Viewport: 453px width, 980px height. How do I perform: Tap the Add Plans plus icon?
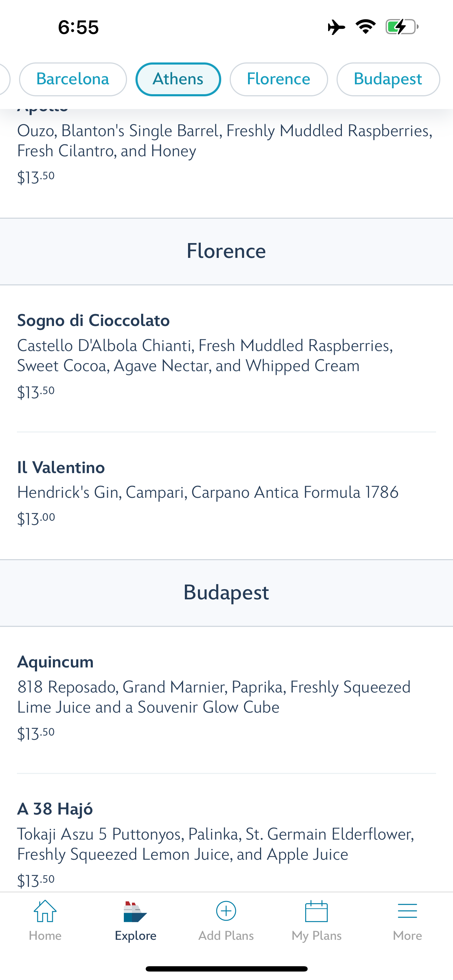[x=226, y=911]
